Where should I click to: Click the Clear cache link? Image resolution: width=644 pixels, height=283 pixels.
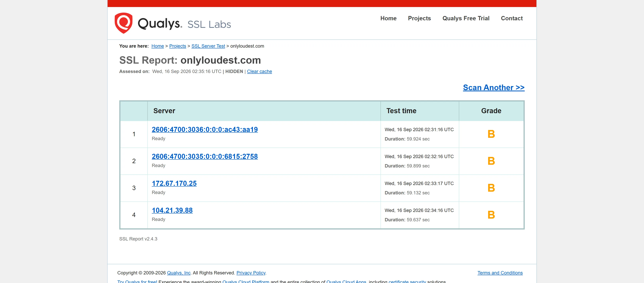(x=259, y=72)
